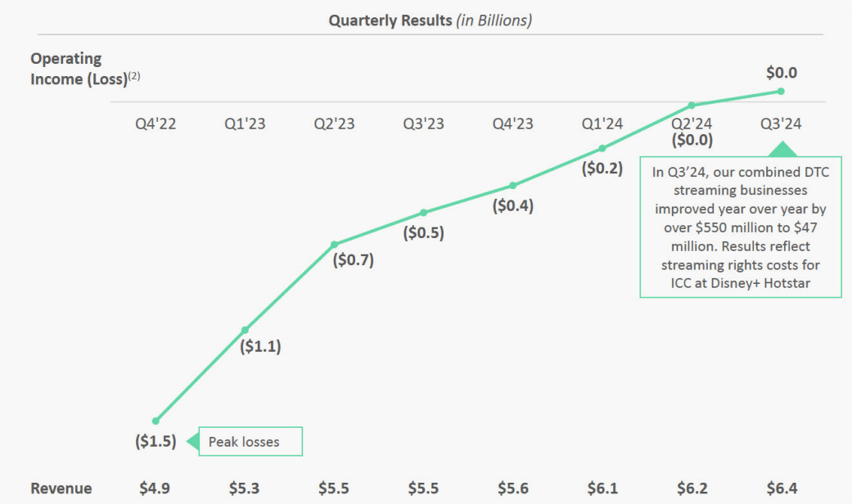
Task: Select the ($0.4) data label
Action: [512, 206]
